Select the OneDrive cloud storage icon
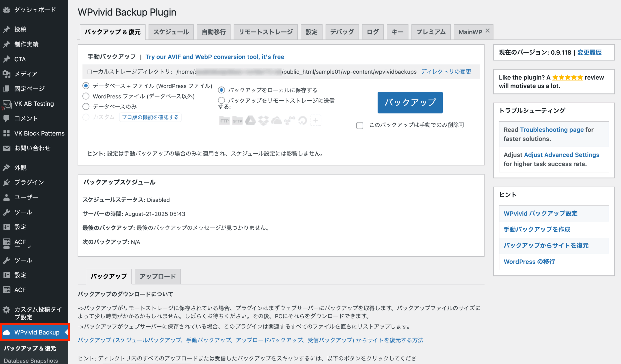Screen dimensions: 621x364 [x=277, y=121]
